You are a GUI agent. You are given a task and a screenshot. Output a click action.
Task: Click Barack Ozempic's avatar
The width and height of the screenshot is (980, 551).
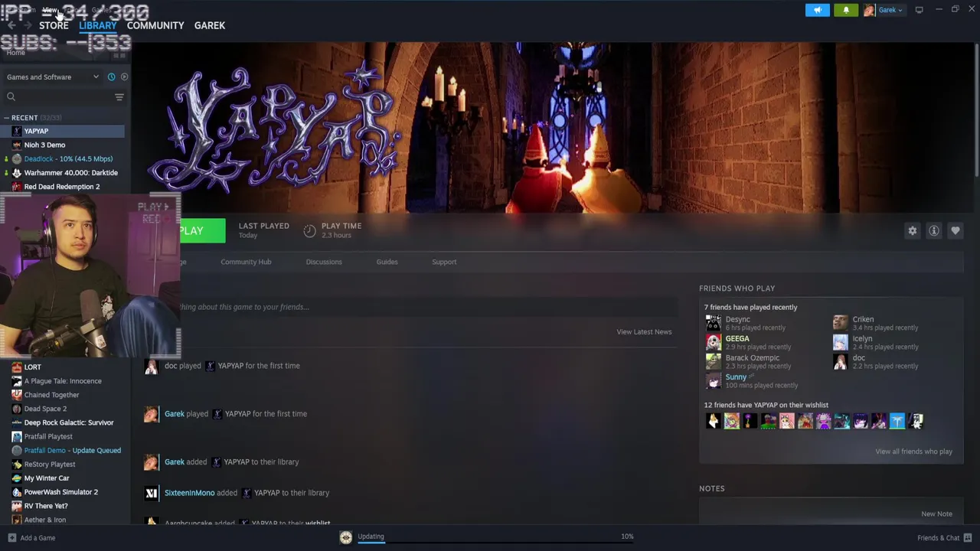pos(713,361)
